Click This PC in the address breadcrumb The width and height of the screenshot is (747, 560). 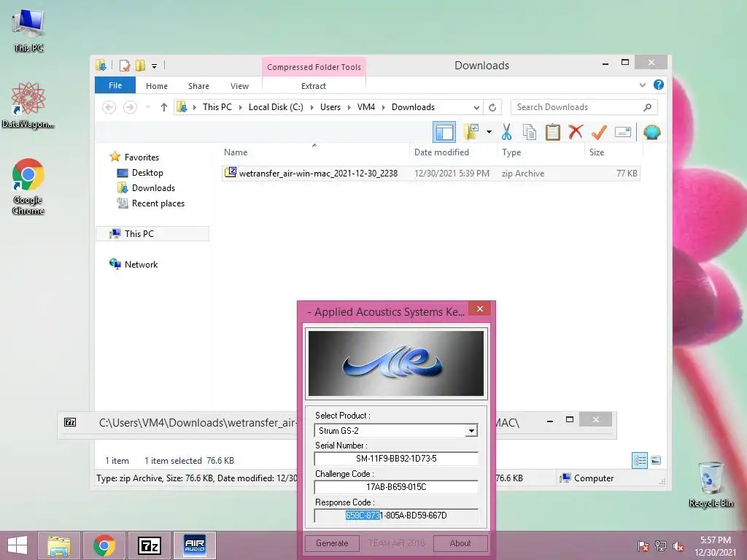[217, 107]
